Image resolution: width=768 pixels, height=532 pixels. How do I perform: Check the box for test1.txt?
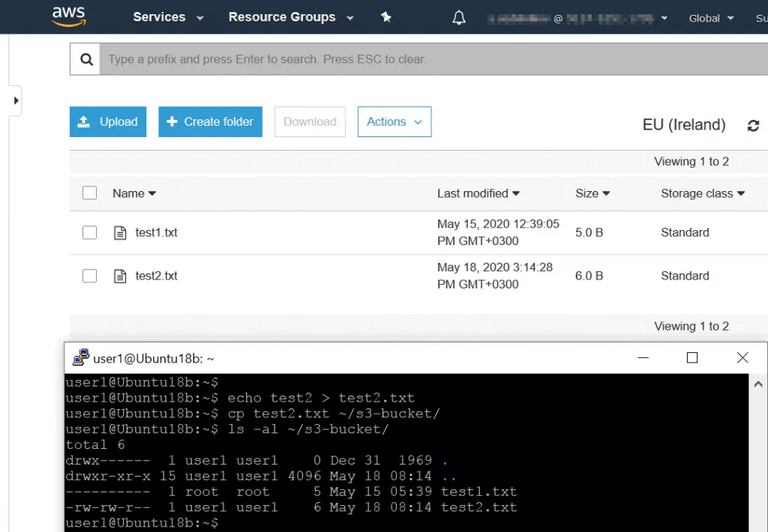click(90, 233)
